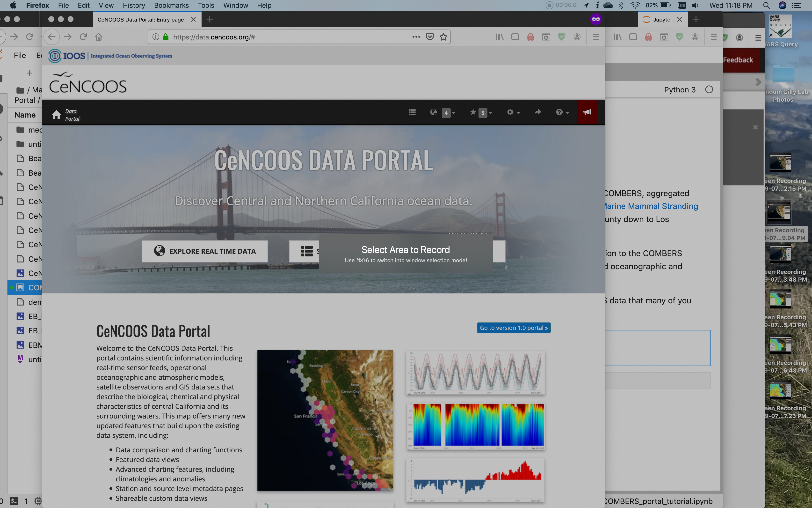
Task: Click the Marine Mammal Stranding link in Jupyter window
Action: pyautogui.click(x=651, y=206)
